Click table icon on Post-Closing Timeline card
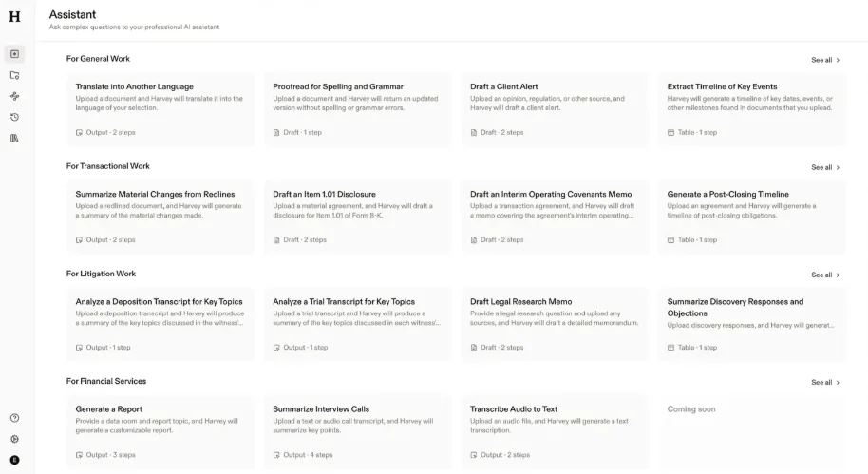Viewport: 868px width, 474px height. coord(670,240)
